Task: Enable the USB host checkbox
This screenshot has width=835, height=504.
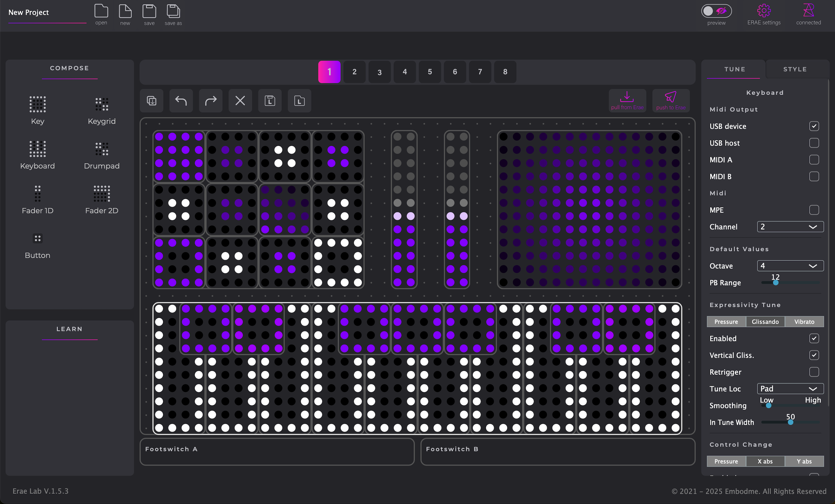Action: point(814,143)
